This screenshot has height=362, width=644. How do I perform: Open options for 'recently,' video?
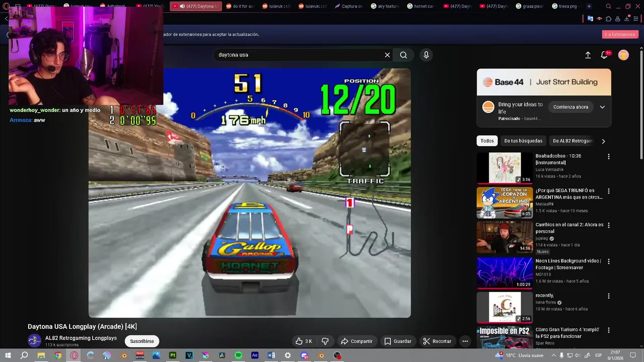608,296
